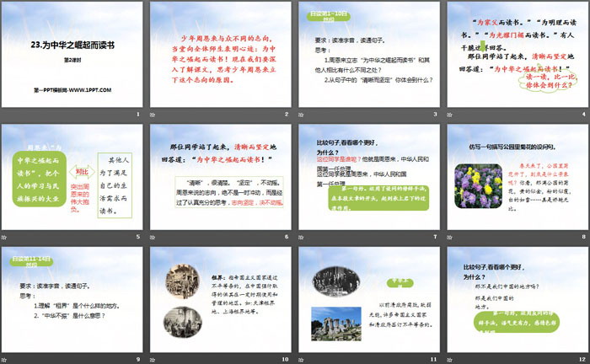The height and width of the screenshot is (364, 590).
Task: Click the animation star icon under slide 11
Action: [301, 360]
